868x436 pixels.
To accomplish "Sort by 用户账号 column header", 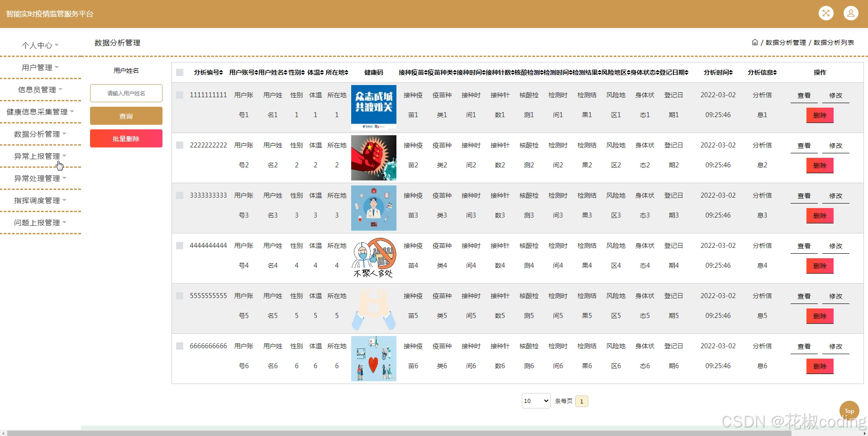I will pyautogui.click(x=243, y=72).
